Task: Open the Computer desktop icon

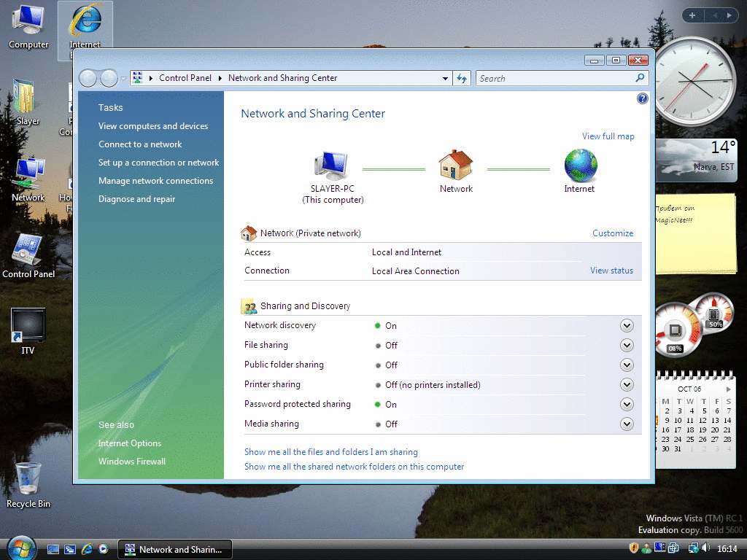Action: click(28, 26)
